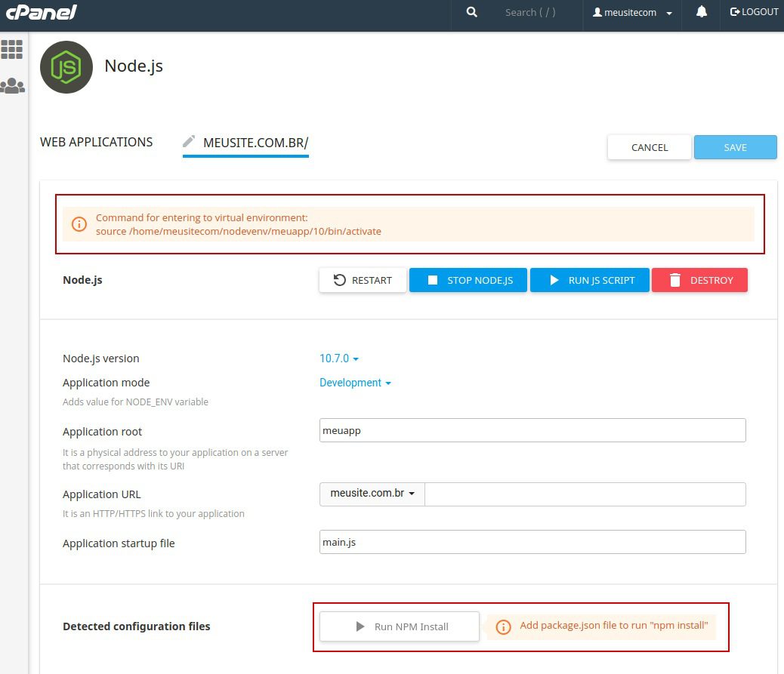Click the pencil edit icon beside MEUSITE.COM.BR

[x=190, y=142]
